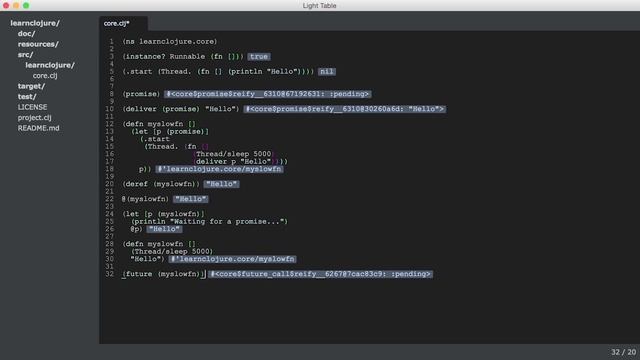Click '(Thread/sleep 5000)' on line 29
Screen dimensions: 640x360
click(x=172, y=251)
